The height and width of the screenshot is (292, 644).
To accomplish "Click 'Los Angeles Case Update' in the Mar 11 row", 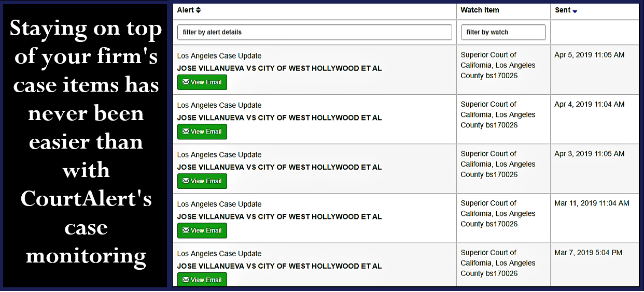I will tap(219, 204).
